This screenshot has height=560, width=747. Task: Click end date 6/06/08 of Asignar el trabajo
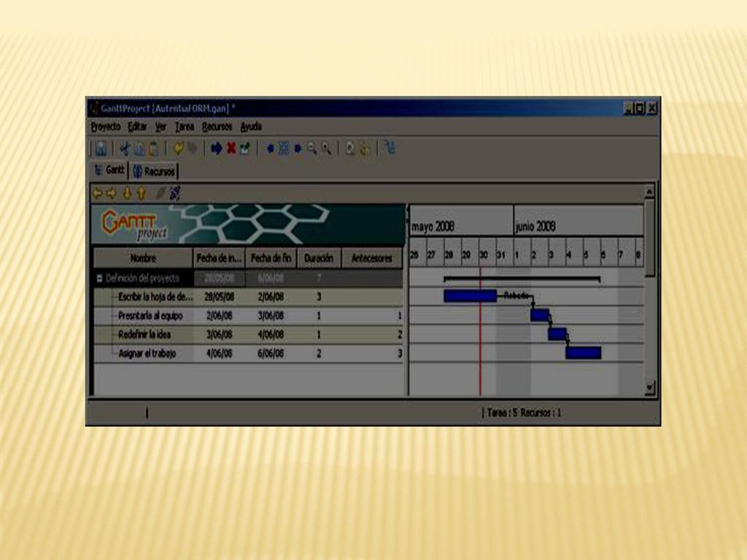click(x=271, y=354)
